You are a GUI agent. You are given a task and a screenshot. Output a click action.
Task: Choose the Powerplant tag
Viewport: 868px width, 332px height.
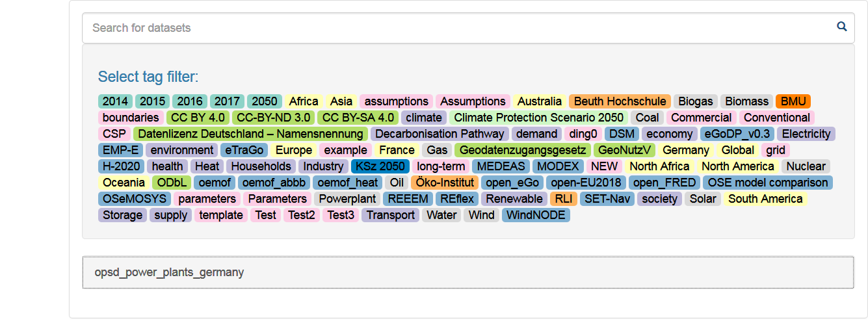[348, 199]
